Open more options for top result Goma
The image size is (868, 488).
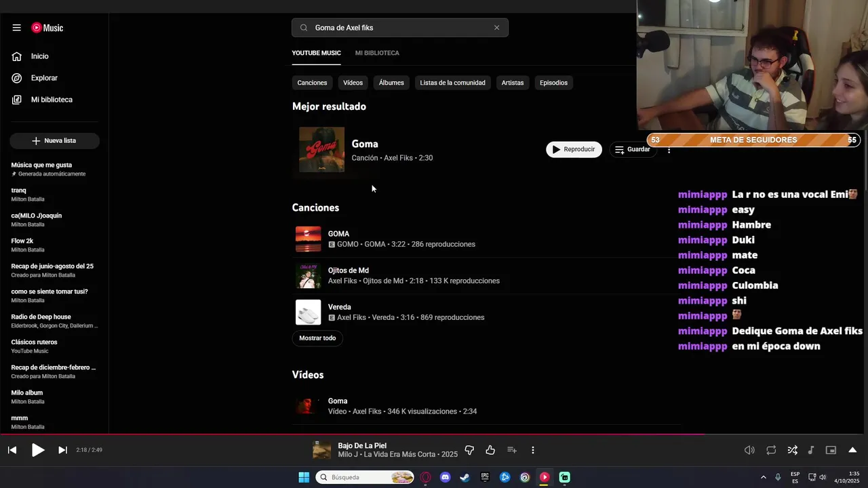click(x=669, y=150)
